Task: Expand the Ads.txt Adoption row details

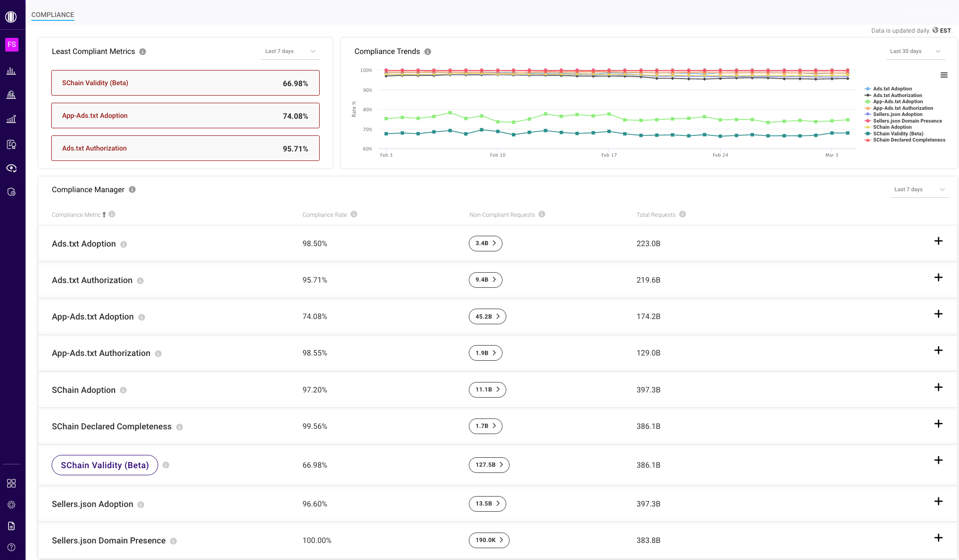Action: coord(938,241)
